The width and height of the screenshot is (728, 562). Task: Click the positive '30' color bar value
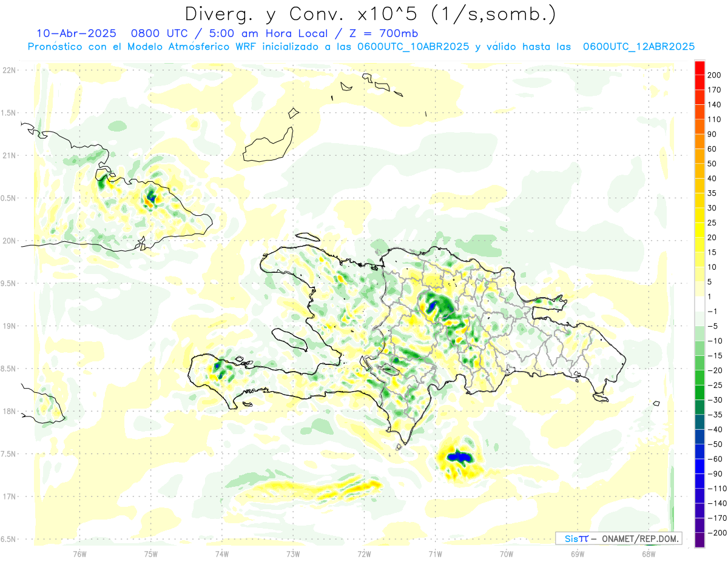coord(712,209)
